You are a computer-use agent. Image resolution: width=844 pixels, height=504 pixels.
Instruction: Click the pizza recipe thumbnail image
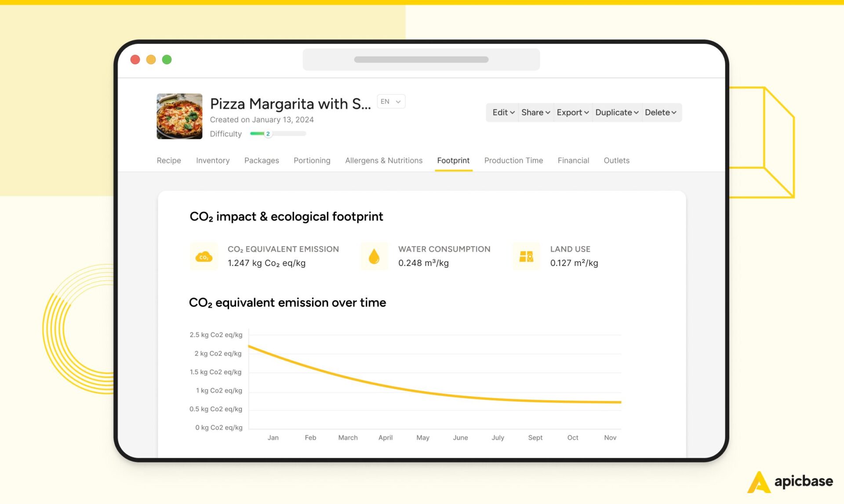pyautogui.click(x=178, y=116)
